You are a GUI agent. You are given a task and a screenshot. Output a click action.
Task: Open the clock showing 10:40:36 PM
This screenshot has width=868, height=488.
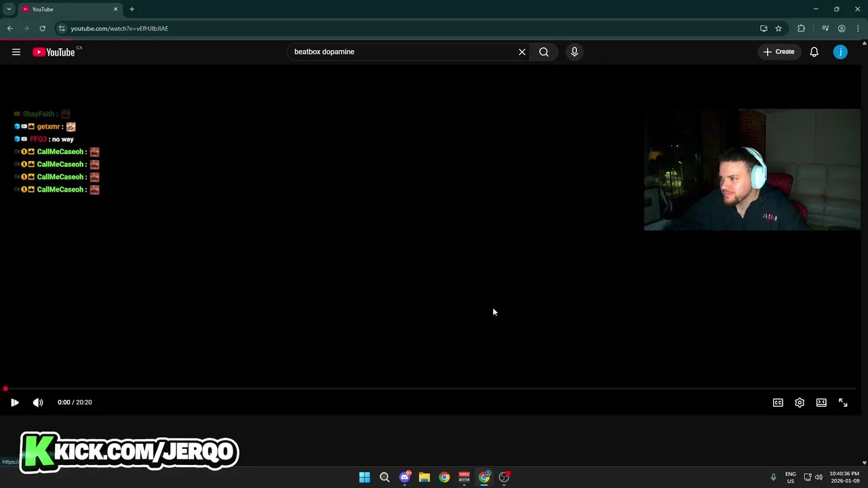coord(844,477)
